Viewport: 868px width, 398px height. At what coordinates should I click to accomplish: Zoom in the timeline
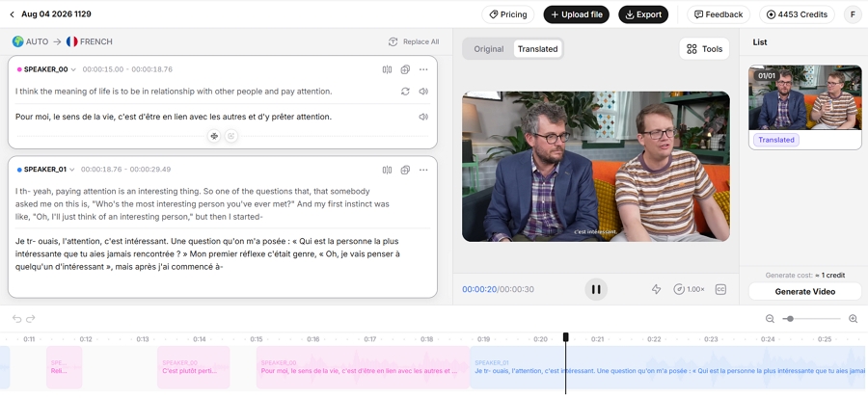point(854,318)
